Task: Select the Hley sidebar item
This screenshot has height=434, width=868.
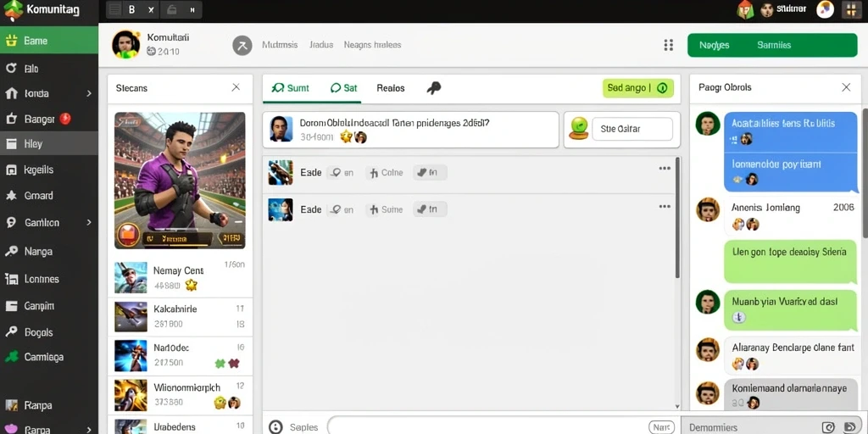Action: [48, 144]
